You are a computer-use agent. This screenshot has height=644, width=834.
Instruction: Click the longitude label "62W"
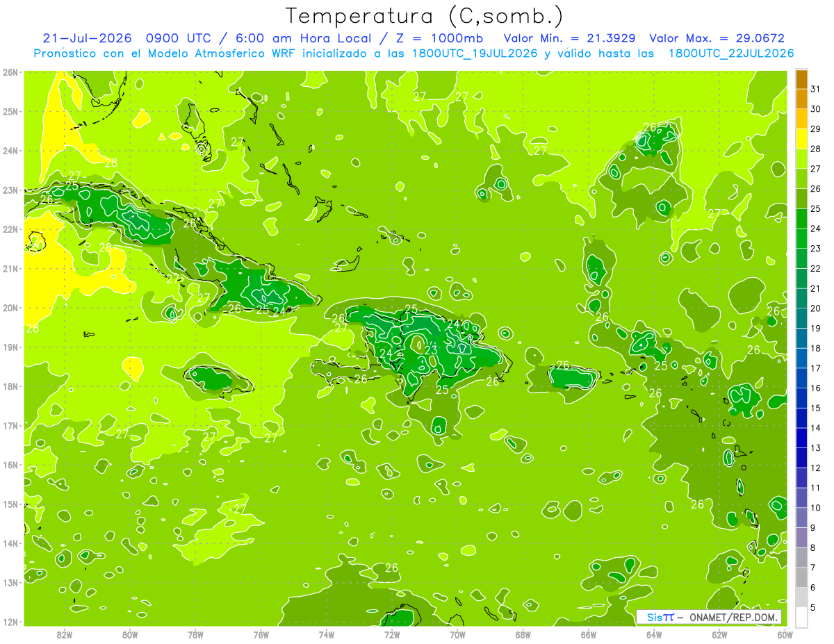click(720, 634)
